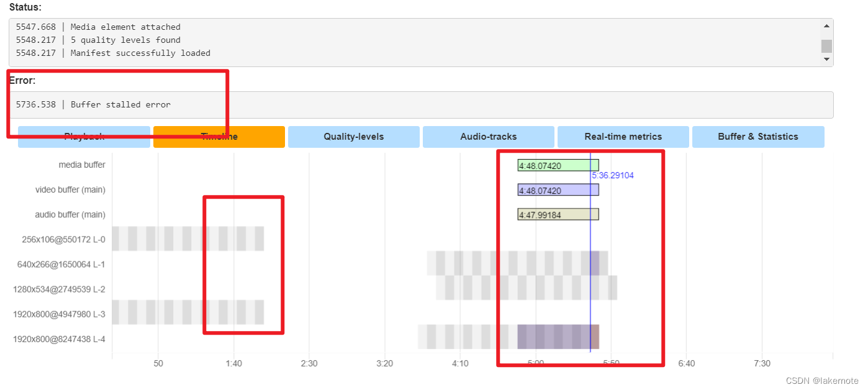Screen dimensions: 868x390
Task: Click the L-2 fragment strip in timeline
Action: pos(527,288)
